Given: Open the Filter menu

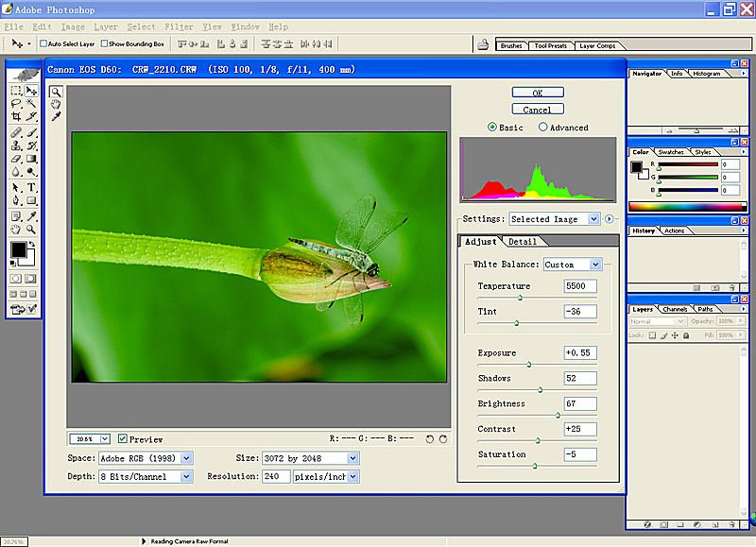Looking at the screenshot, I should point(179,27).
